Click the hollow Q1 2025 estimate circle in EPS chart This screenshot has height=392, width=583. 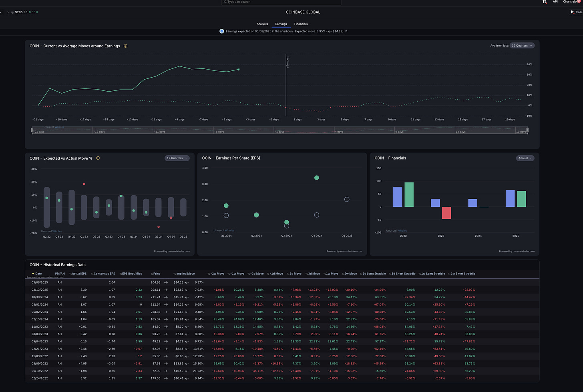pos(347,199)
